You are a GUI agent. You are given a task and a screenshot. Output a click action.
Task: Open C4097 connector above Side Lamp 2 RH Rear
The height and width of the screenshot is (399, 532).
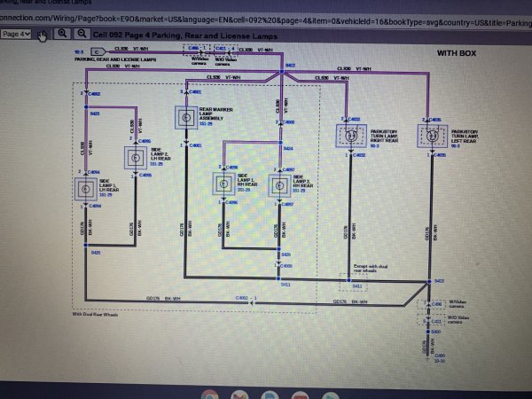pyautogui.click(x=288, y=169)
